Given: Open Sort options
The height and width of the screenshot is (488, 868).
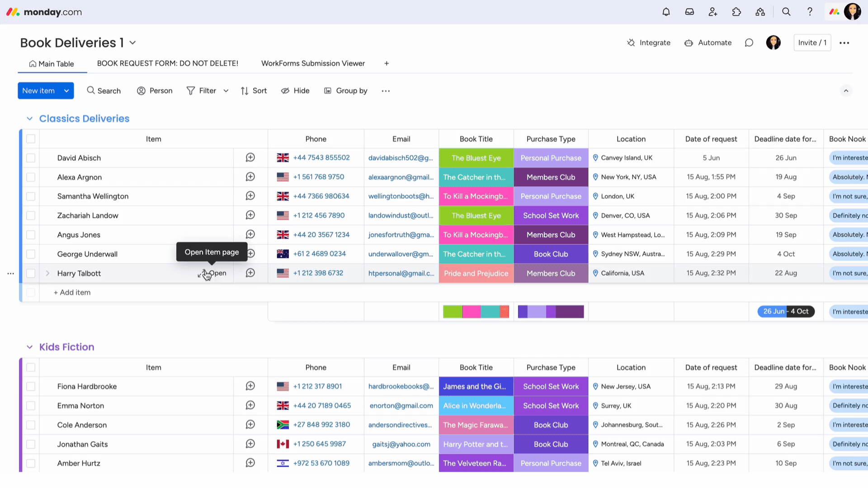Looking at the screenshot, I should click(x=254, y=91).
